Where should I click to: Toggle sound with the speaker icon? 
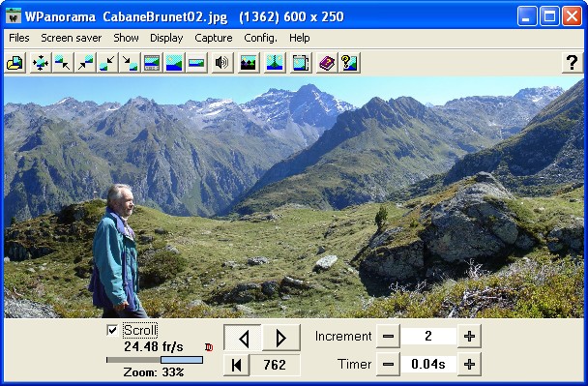(x=221, y=62)
